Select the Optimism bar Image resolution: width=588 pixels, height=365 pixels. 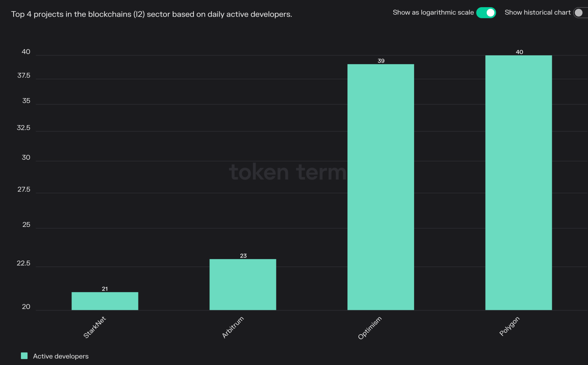[x=380, y=187]
